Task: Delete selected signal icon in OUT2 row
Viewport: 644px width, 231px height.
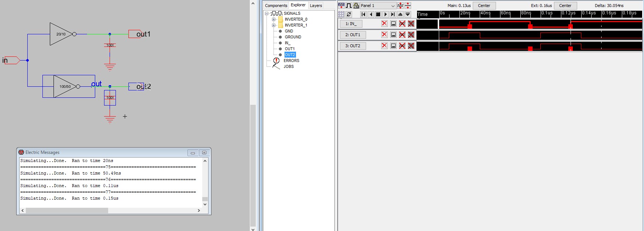Action: click(402, 46)
